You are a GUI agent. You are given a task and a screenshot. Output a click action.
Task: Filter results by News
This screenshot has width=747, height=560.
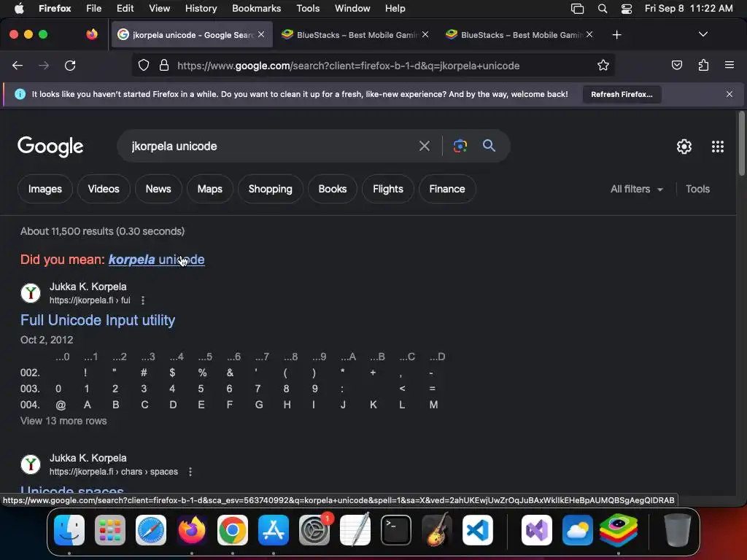[x=158, y=189]
